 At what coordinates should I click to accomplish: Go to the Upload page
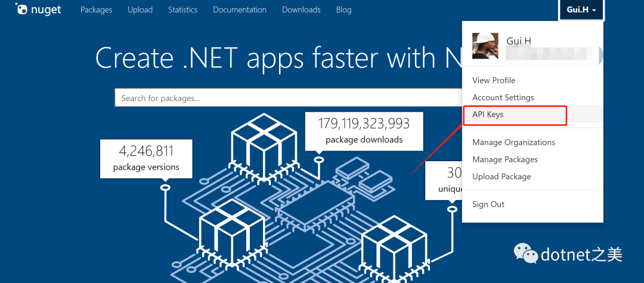point(140,10)
